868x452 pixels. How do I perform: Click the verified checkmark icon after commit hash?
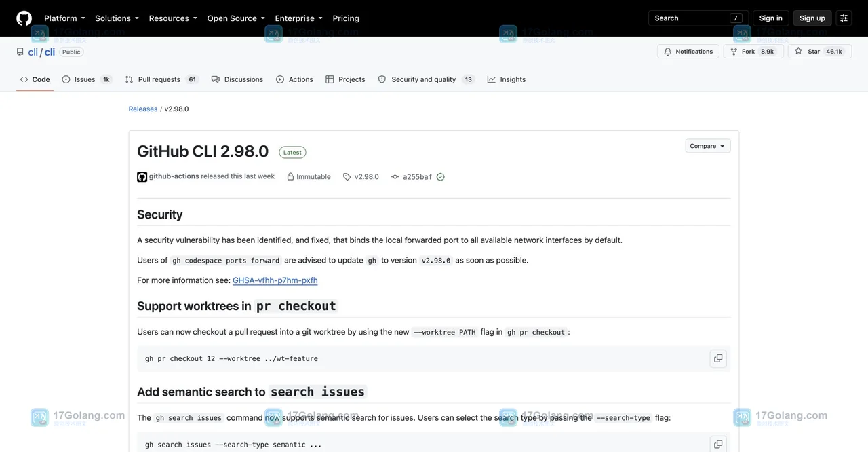(441, 177)
